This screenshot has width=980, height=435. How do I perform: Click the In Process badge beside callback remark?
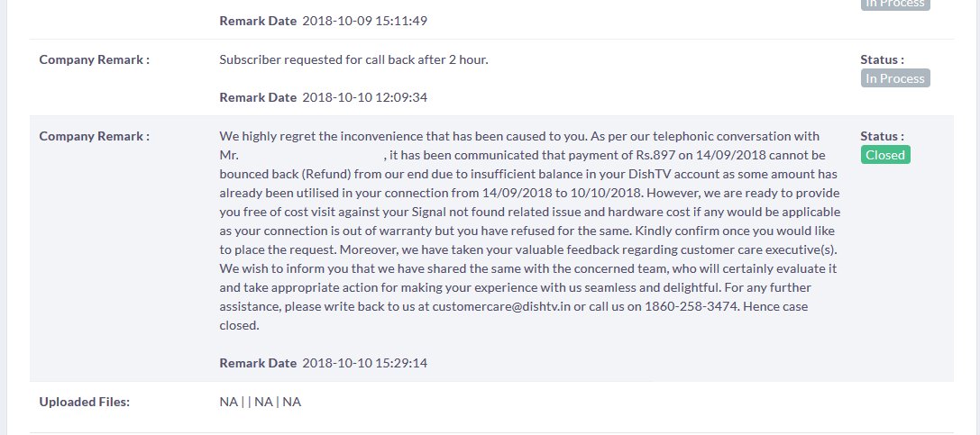click(895, 78)
